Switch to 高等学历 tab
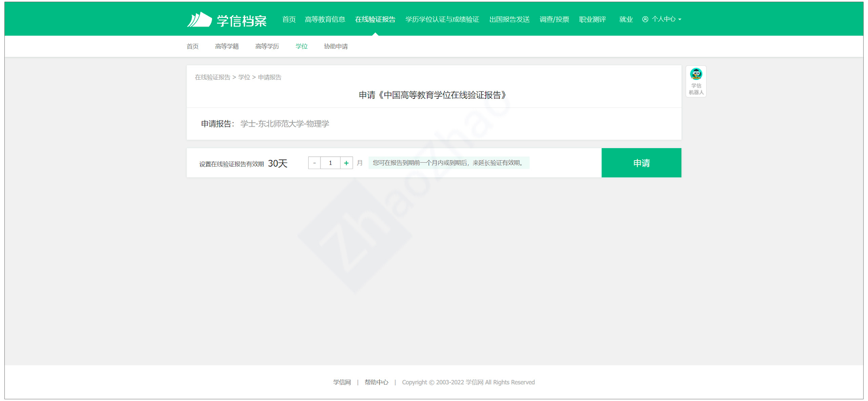The image size is (868, 401). tap(267, 47)
